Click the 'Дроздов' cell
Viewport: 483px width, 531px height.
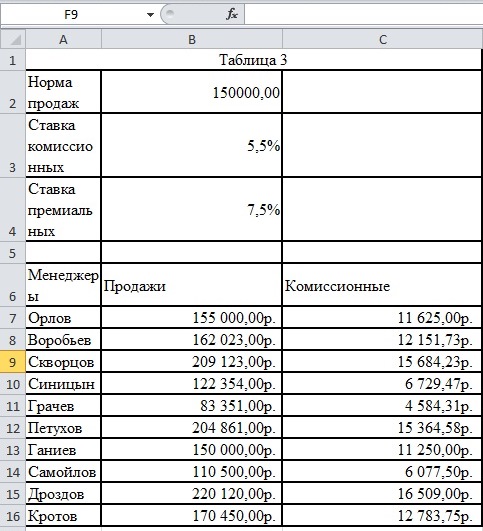point(63,494)
